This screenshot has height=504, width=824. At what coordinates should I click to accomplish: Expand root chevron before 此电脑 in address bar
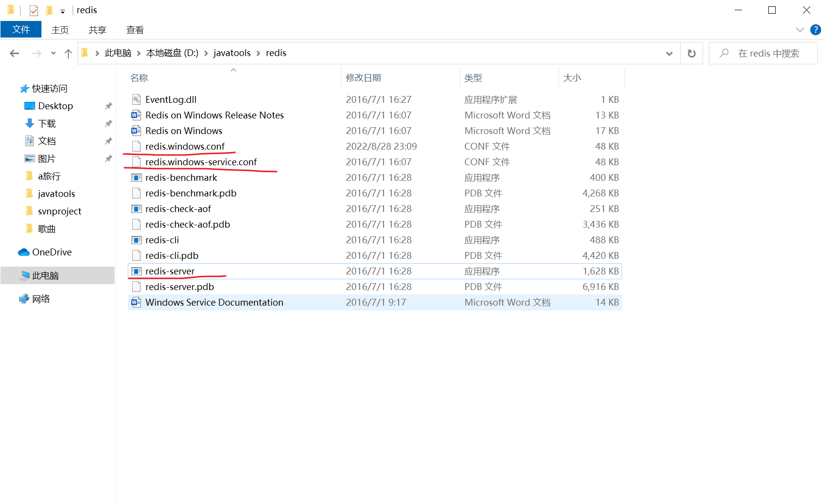(97, 53)
